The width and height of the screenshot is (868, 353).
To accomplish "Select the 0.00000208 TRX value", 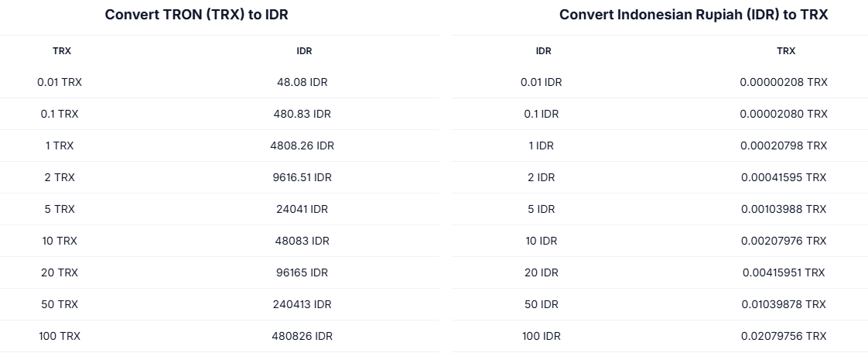I will pyautogui.click(x=784, y=82).
